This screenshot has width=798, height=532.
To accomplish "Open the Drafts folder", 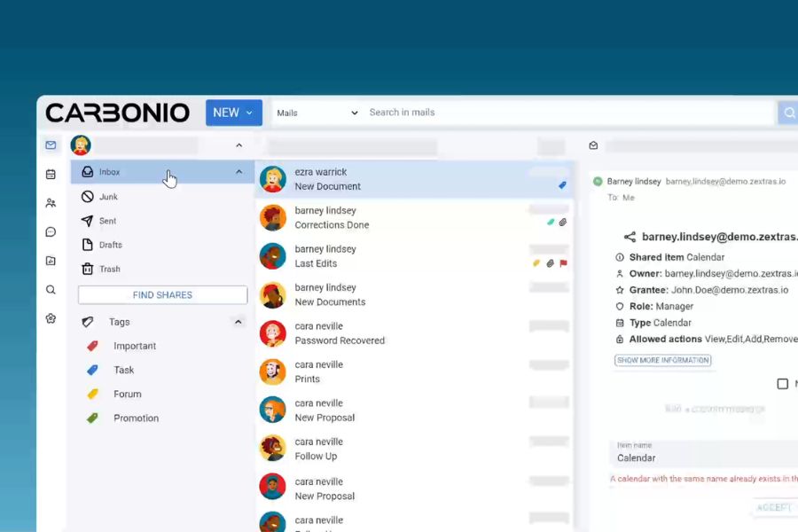I will tap(162, 245).
